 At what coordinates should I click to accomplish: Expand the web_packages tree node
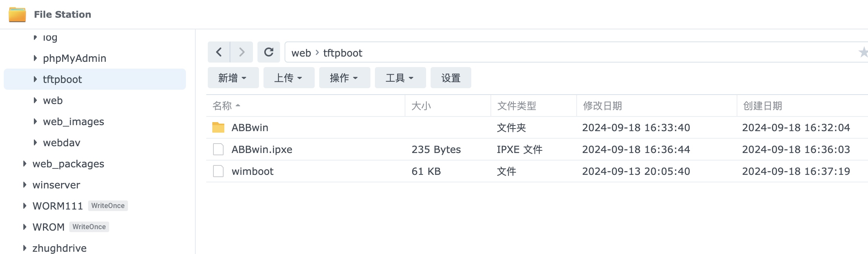click(x=24, y=164)
